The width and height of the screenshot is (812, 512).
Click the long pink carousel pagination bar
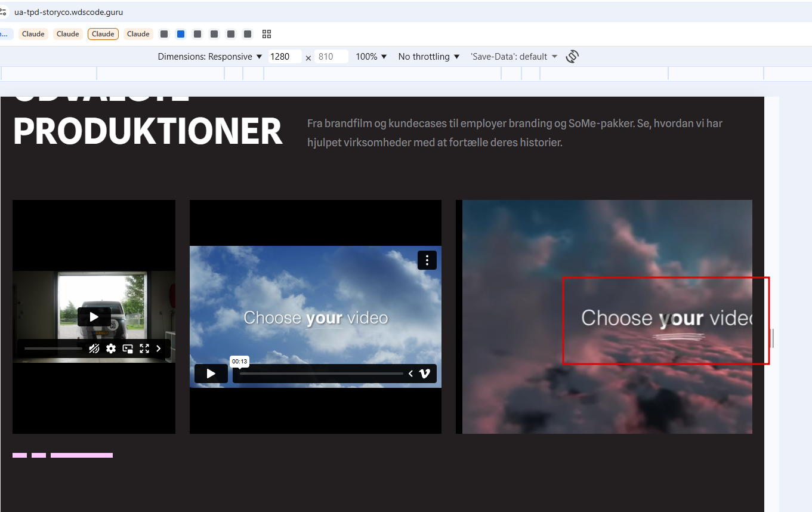click(x=82, y=455)
